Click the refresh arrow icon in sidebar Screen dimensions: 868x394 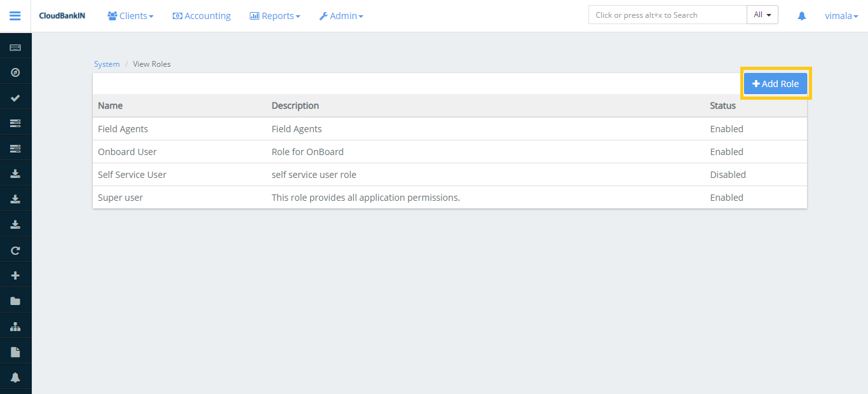coord(15,250)
